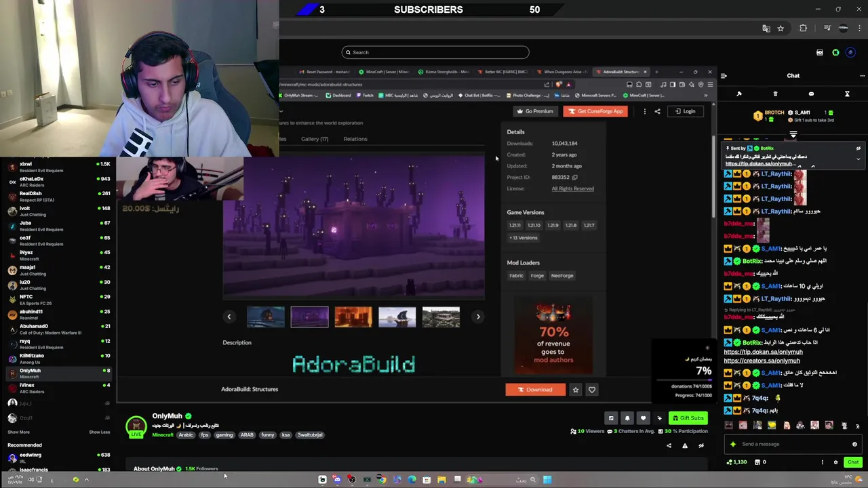Open NFTC channel in sidebar
This screenshot has width=868, height=488.
coord(58,300)
